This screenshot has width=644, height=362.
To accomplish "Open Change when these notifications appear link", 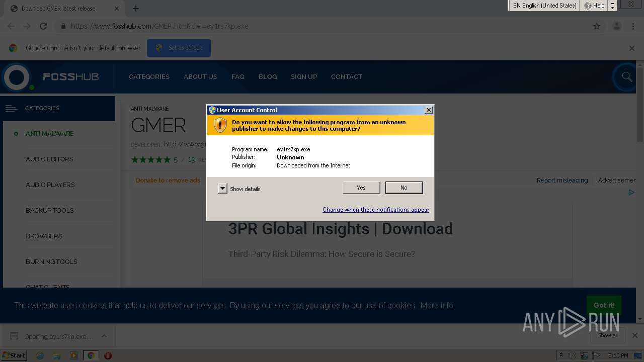I will point(376,210).
